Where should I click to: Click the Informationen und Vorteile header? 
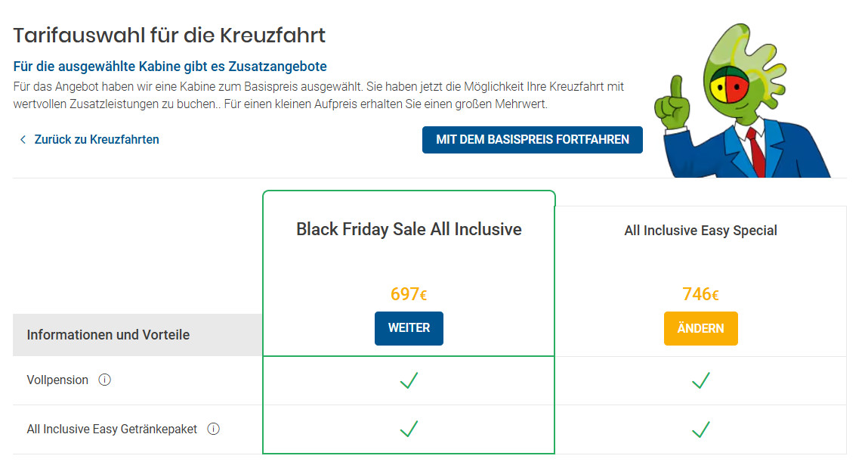(108, 334)
